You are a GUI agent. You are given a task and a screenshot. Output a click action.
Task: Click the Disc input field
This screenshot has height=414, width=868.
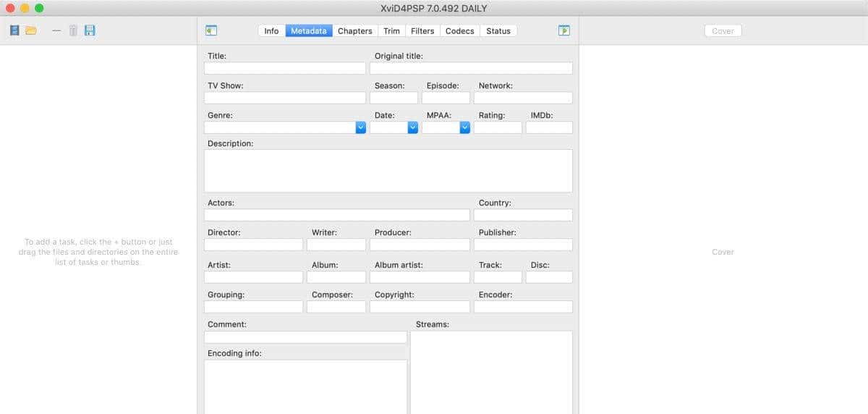(549, 277)
